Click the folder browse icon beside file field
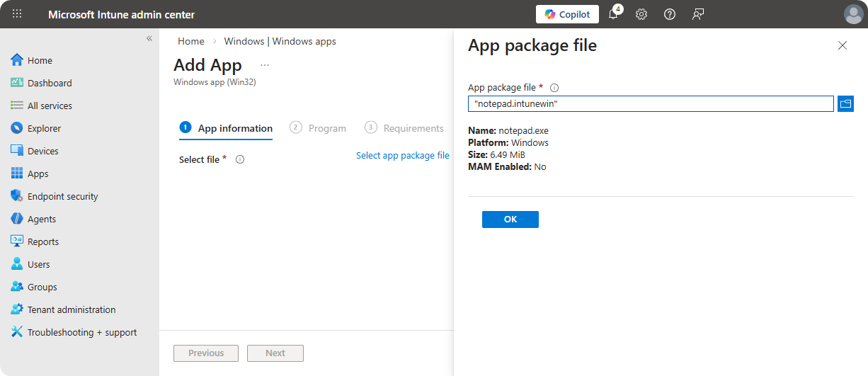This screenshot has height=376, width=868. click(x=845, y=104)
